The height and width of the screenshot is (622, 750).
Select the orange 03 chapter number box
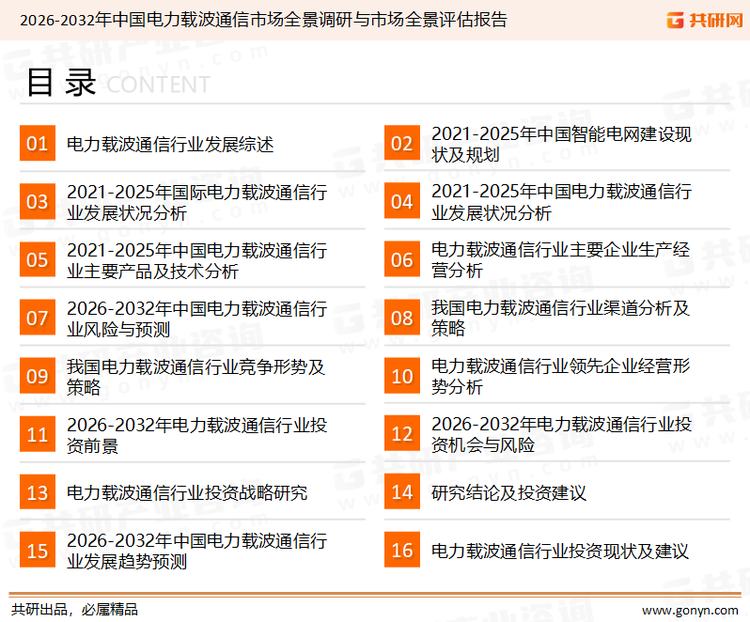(37, 201)
